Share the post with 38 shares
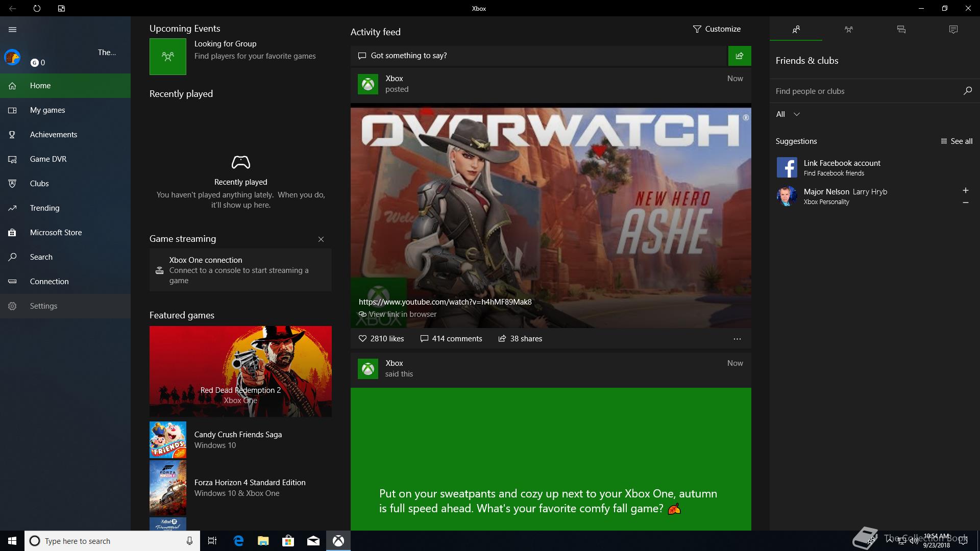Image resolution: width=980 pixels, height=551 pixels. (520, 339)
